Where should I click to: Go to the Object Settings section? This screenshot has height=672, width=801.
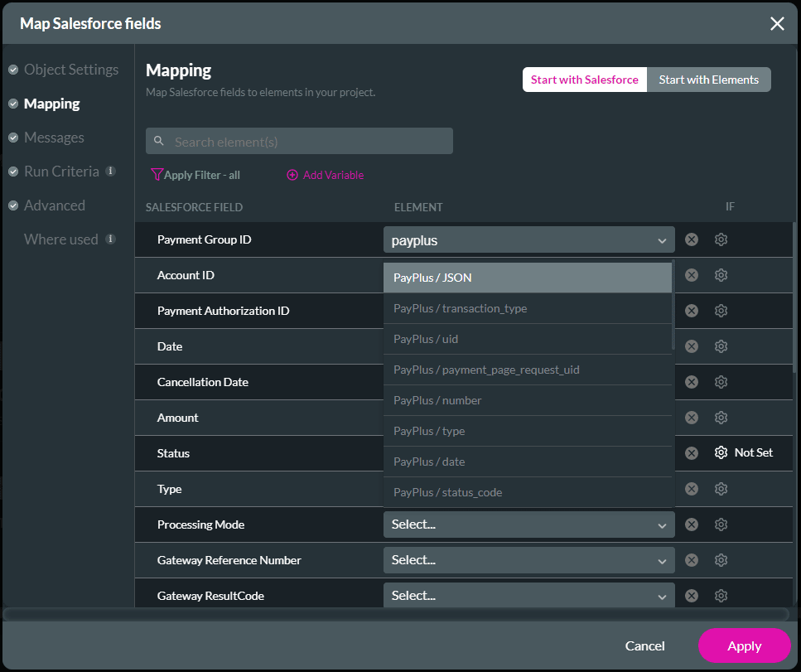coord(71,70)
